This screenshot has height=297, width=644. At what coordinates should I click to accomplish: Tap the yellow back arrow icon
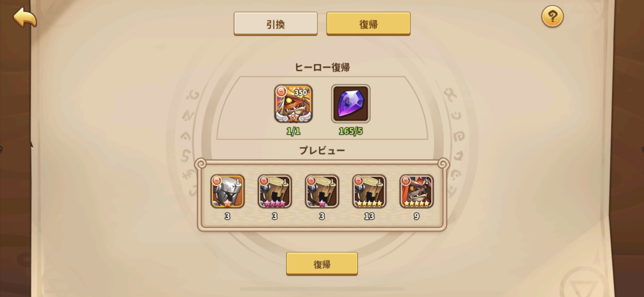pyautogui.click(x=25, y=18)
